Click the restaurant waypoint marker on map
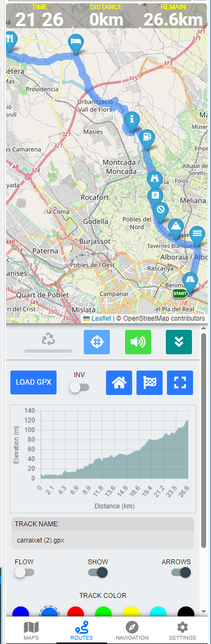The width and height of the screenshot is (211, 644). point(10,40)
